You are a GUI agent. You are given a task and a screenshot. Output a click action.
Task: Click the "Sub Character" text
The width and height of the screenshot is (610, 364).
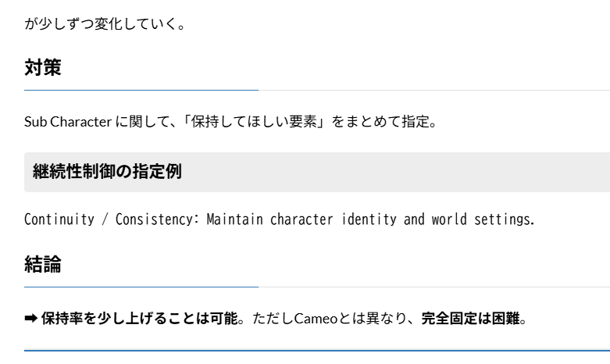click(68, 122)
